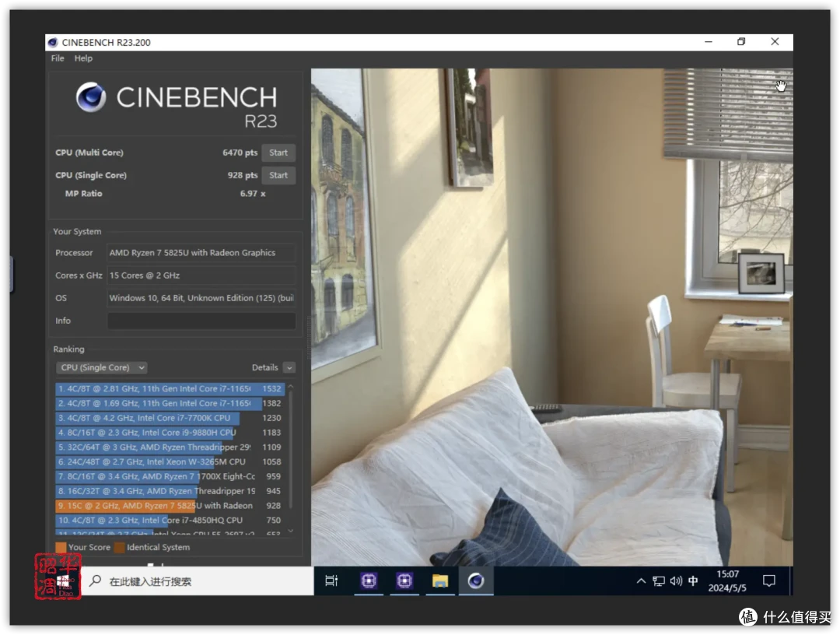840x635 pixels.
Task: Open the first purple CPU app taskbar icon
Action: 369,581
